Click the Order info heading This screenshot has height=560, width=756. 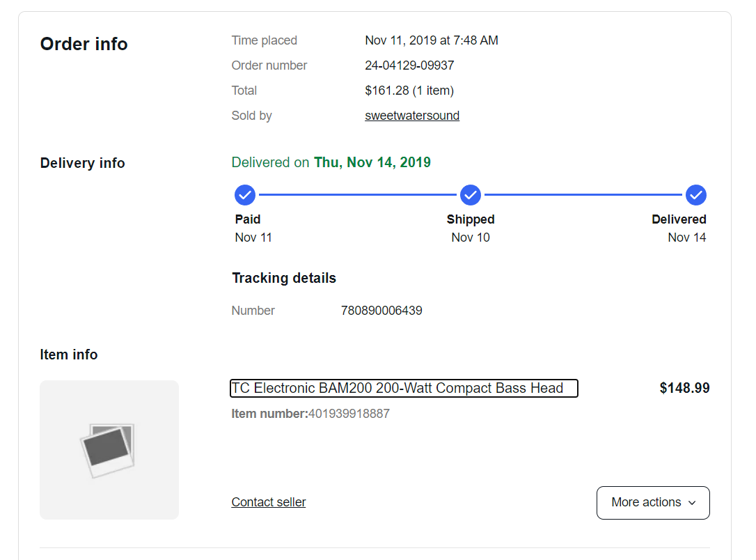click(84, 44)
